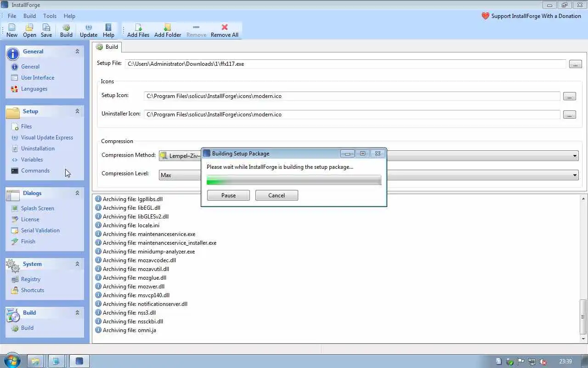
Task: Open the Tools menu
Action: click(x=50, y=16)
